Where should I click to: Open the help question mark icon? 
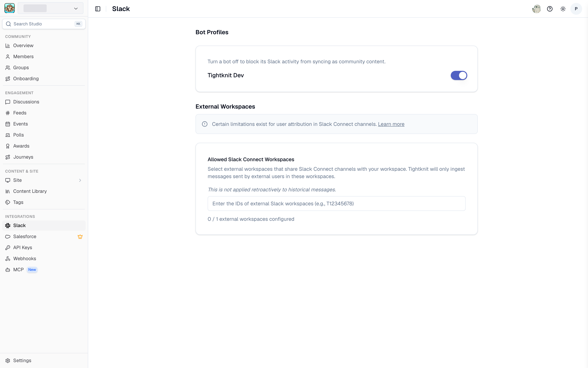pos(550,9)
